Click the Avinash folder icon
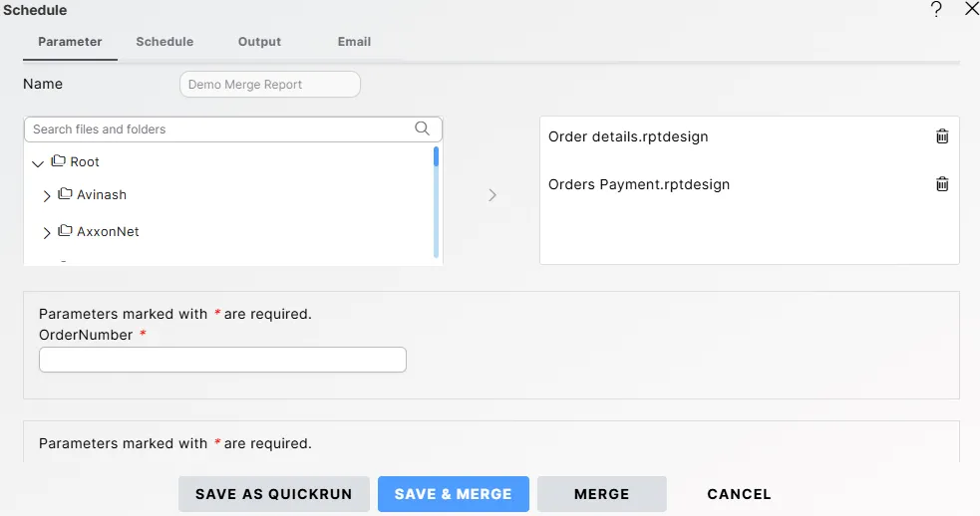Image resolution: width=980 pixels, height=516 pixels. pos(65,194)
